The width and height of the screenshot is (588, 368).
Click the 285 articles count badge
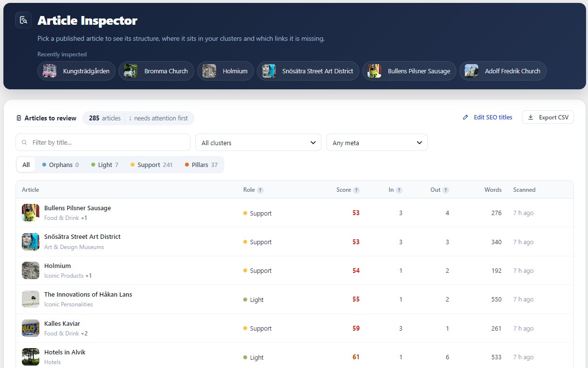[104, 118]
